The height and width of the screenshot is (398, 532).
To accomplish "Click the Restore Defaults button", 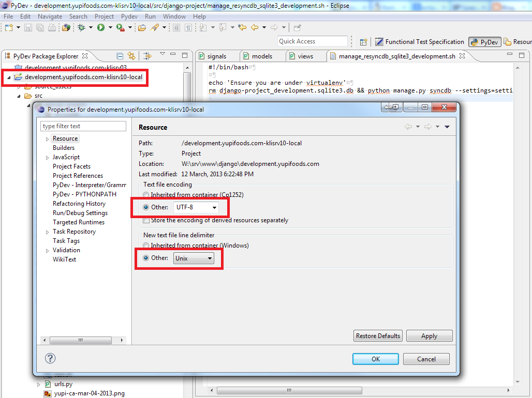I will click(378, 336).
